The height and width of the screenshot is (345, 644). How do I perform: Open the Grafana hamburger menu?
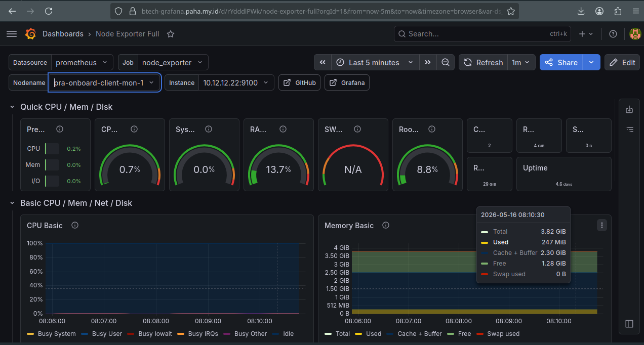pos(12,34)
